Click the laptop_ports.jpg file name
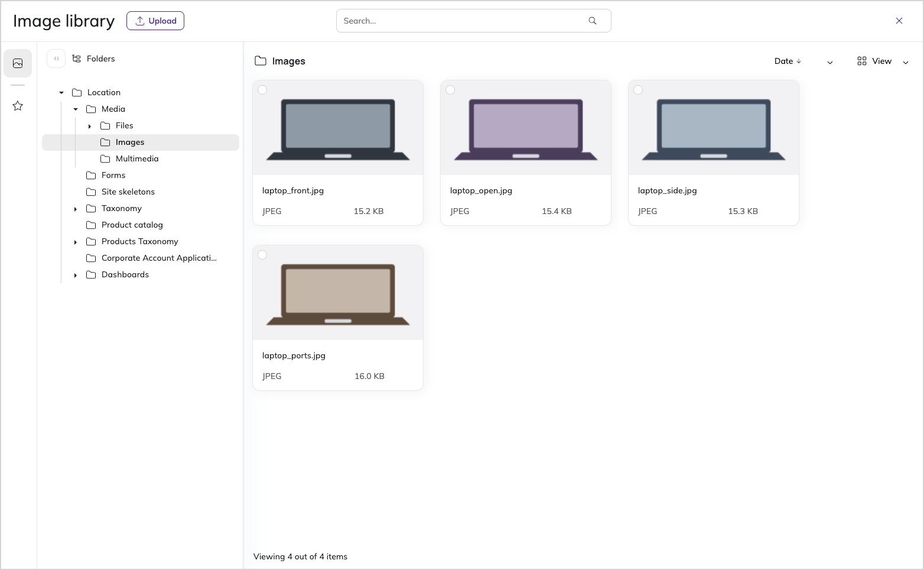Viewport: 924px width, 570px height. pyautogui.click(x=294, y=355)
